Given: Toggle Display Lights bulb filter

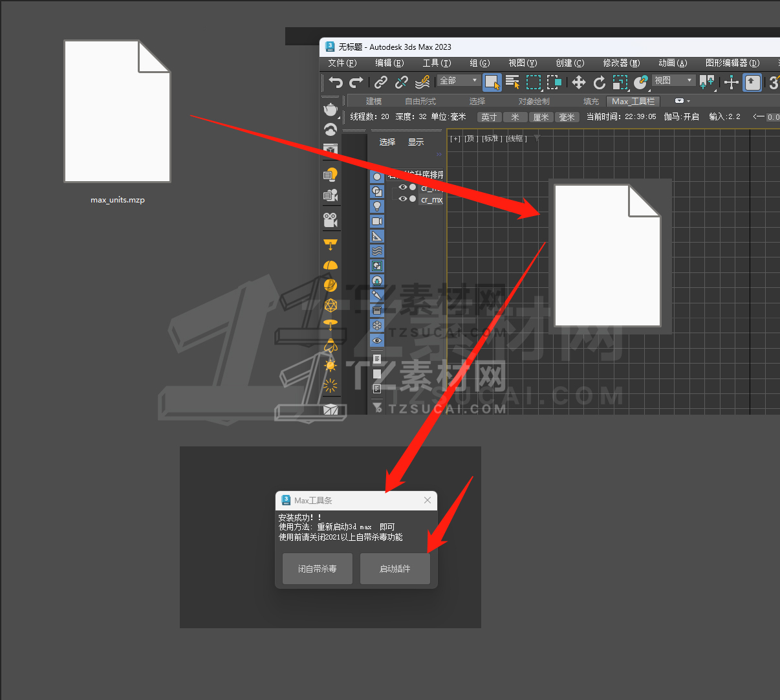Looking at the screenshot, I should point(377,206).
